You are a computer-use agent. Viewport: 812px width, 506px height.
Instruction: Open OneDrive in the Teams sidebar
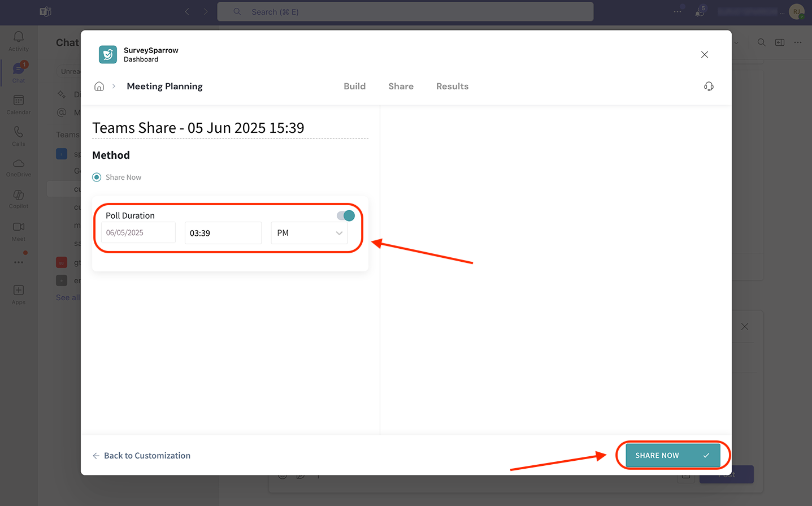click(19, 167)
